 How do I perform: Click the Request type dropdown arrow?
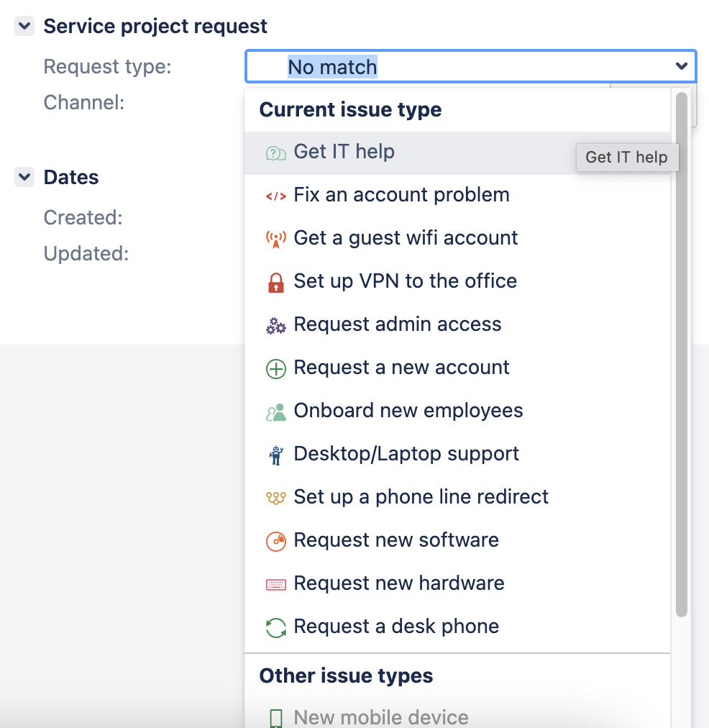[x=681, y=67]
